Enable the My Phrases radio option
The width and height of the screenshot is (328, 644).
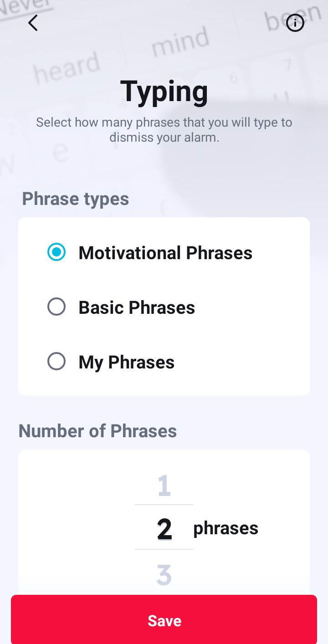coord(56,362)
